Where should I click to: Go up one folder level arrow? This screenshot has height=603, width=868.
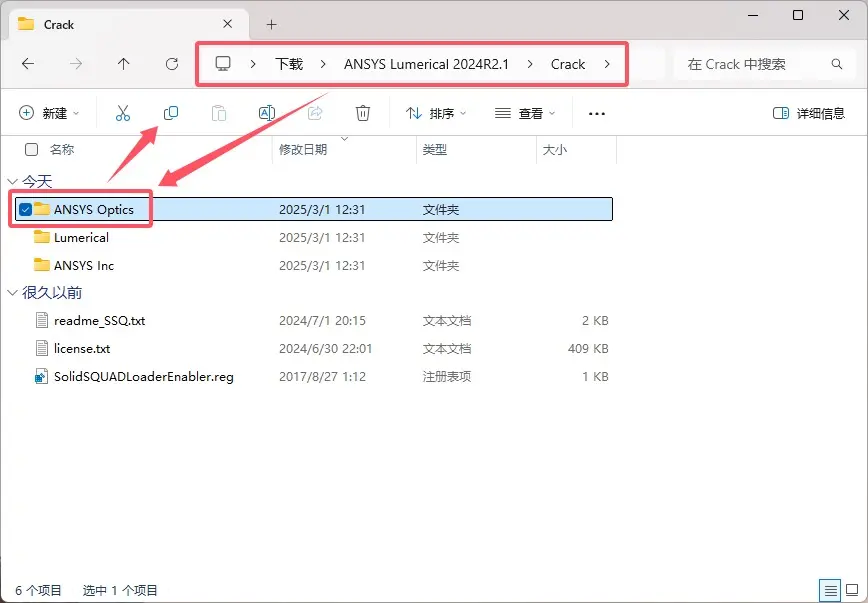[124, 64]
